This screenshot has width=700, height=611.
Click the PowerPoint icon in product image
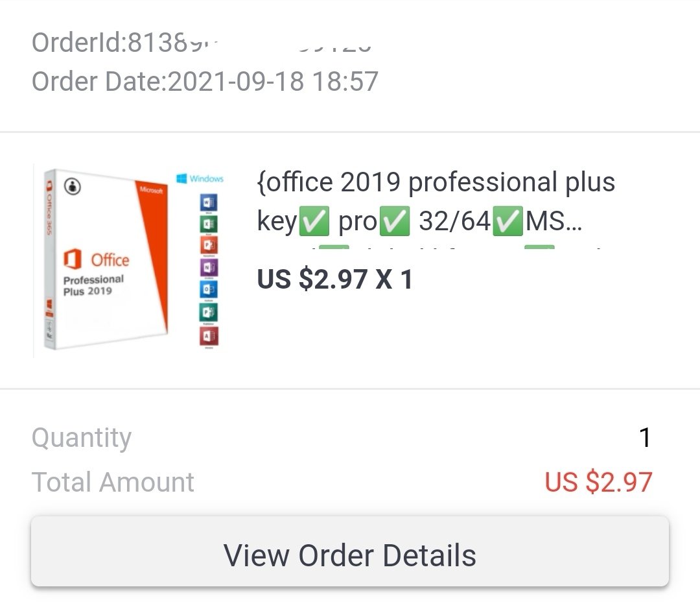pyautogui.click(x=209, y=245)
